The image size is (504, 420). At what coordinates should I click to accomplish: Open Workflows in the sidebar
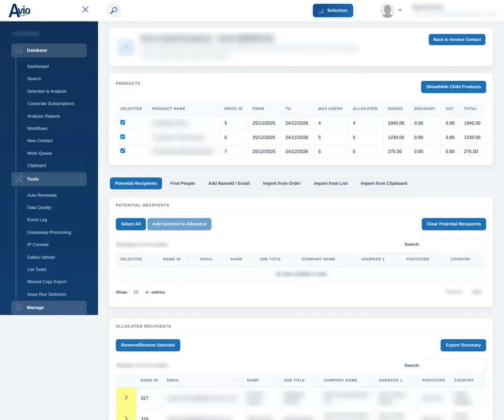37,128
